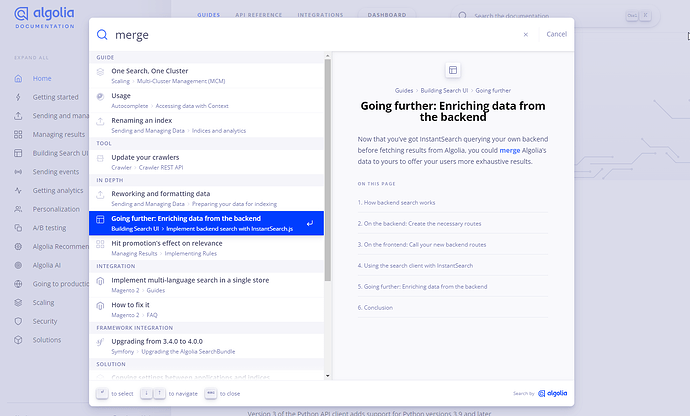This screenshot has height=416, width=690.
Task: Click the background Search the documentation field
Action: coord(554,16)
